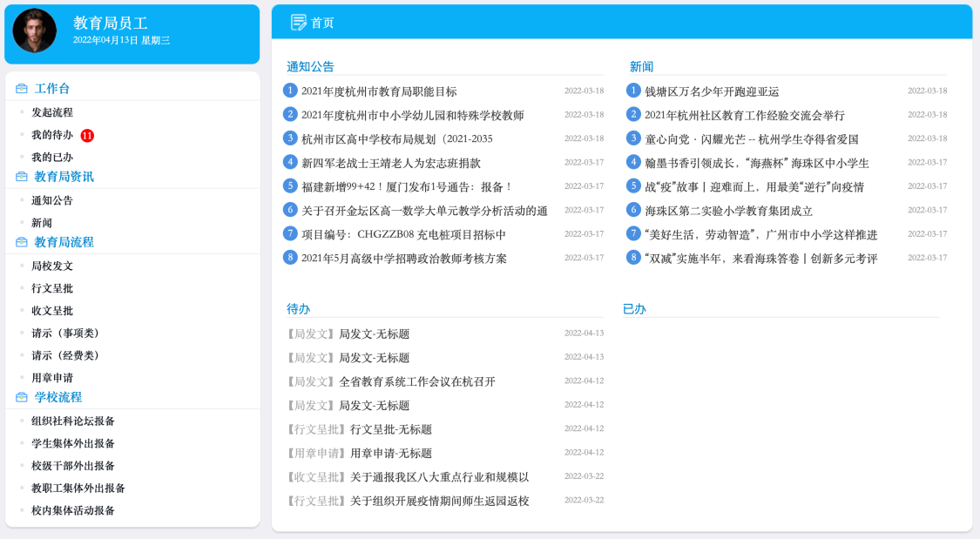The image size is (980, 539).
Task: Click the 首页 document icon in header
Action: click(298, 22)
